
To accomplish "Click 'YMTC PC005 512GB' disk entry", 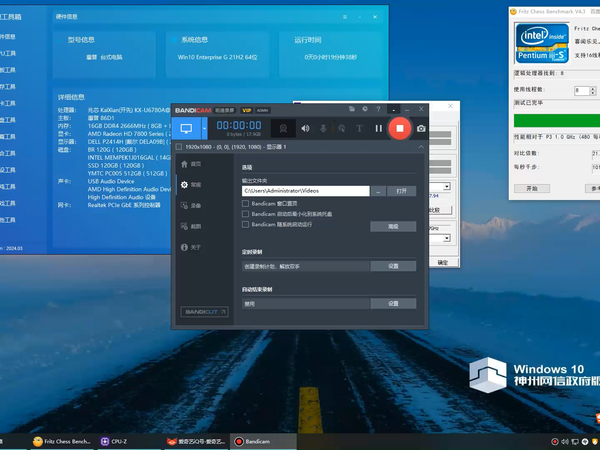I will (127, 173).
